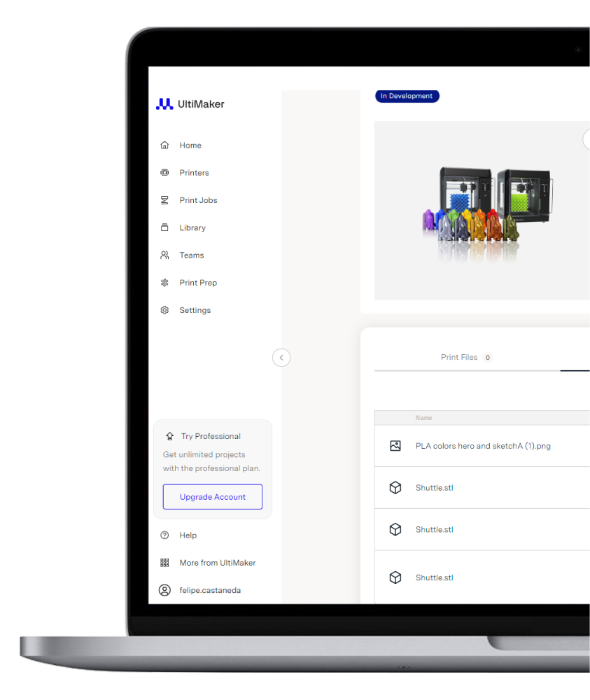Image resolution: width=590 pixels, height=700 pixels.
Task: Click the Help question mark icon
Action: click(165, 535)
